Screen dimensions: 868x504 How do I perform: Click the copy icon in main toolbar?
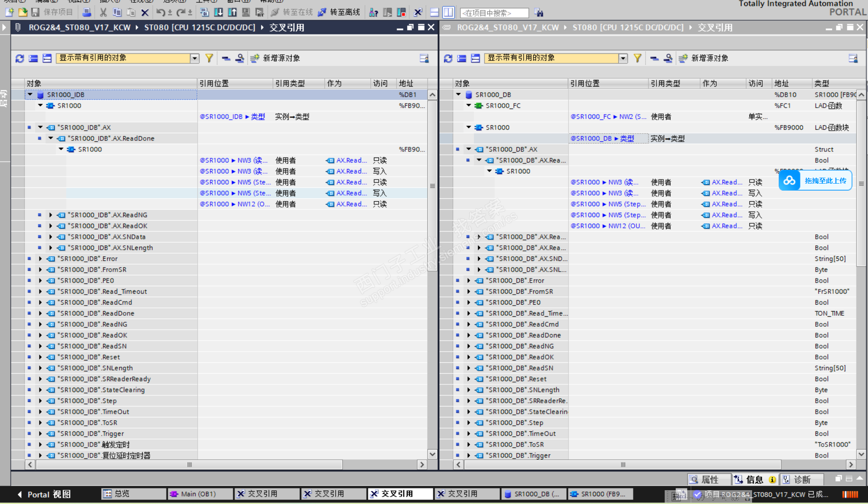pyautogui.click(x=117, y=12)
